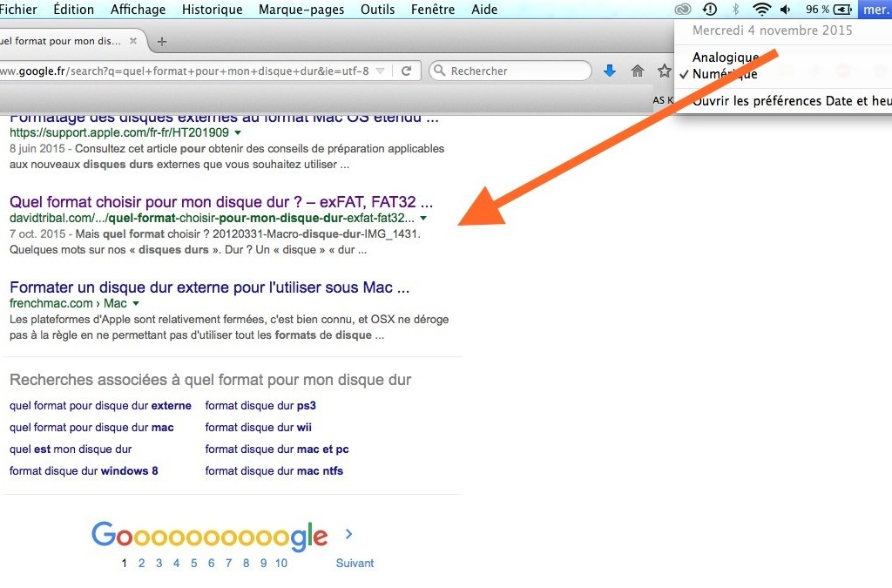Go to results page 3
The width and height of the screenshot is (892, 588).
pyautogui.click(x=159, y=563)
